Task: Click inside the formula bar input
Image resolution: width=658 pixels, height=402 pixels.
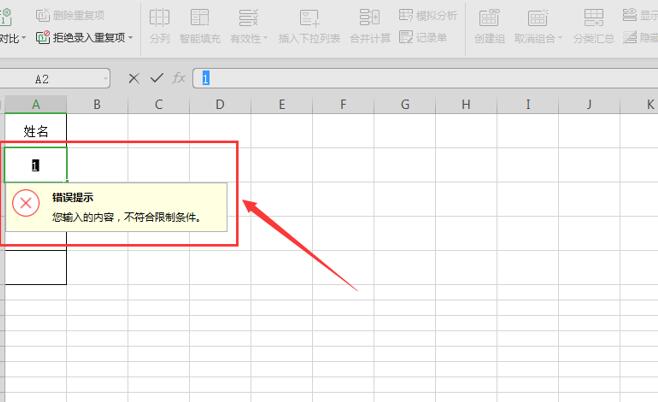Action: point(425,78)
